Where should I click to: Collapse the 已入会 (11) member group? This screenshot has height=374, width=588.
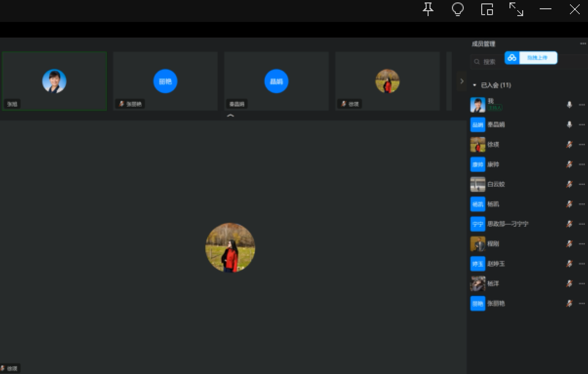(x=475, y=85)
